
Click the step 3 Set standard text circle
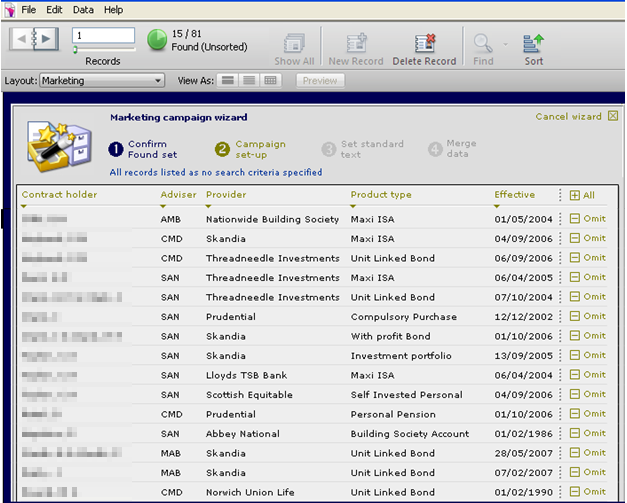(x=329, y=150)
